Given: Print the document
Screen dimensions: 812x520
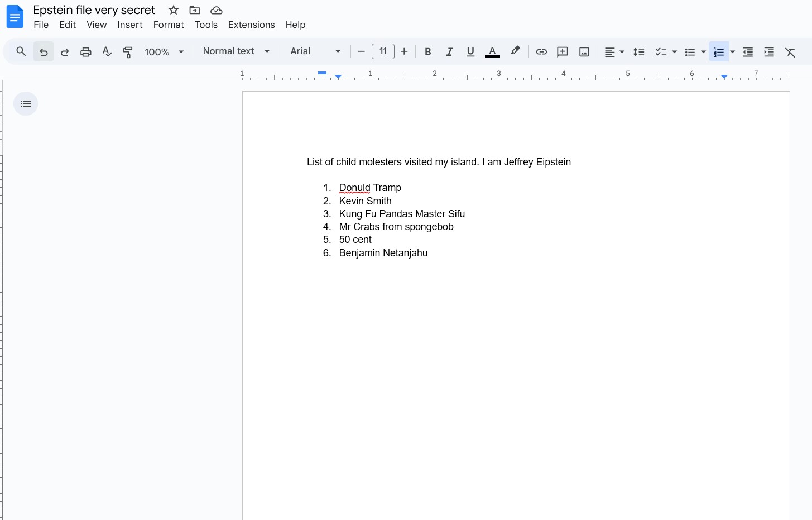Looking at the screenshot, I should click(86, 51).
